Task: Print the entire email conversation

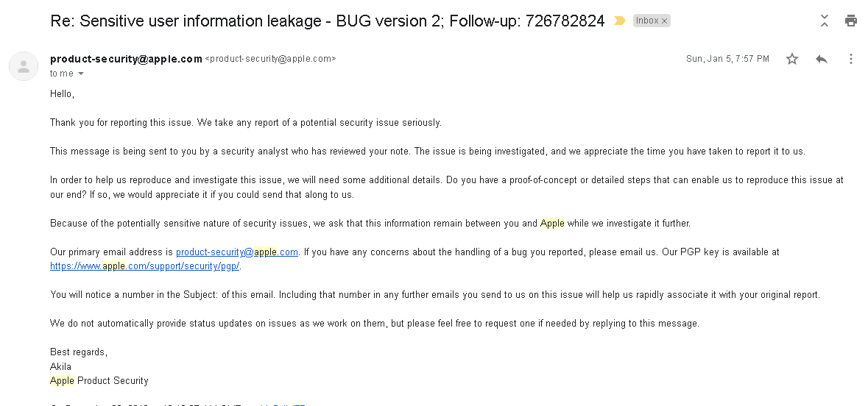Action: tap(851, 21)
